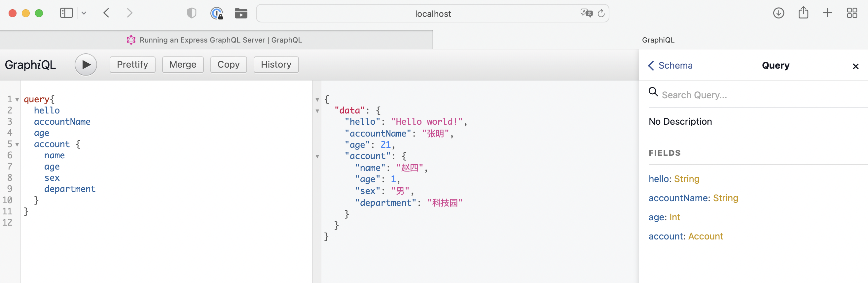
Task: Click the localhost address bar
Action: coord(432,14)
